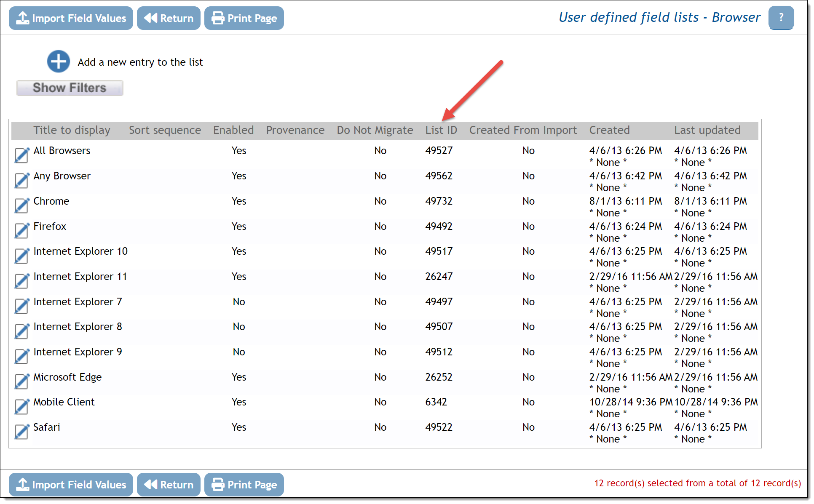Open the help question mark button
This screenshot has width=814, height=504.
pos(781,18)
